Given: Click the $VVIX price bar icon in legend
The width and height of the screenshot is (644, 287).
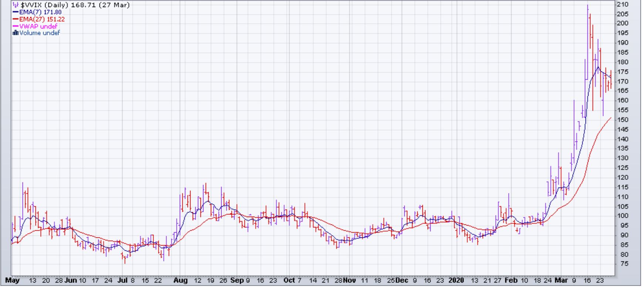Looking at the screenshot, I should pyautogui.click(x=15, y=6).
